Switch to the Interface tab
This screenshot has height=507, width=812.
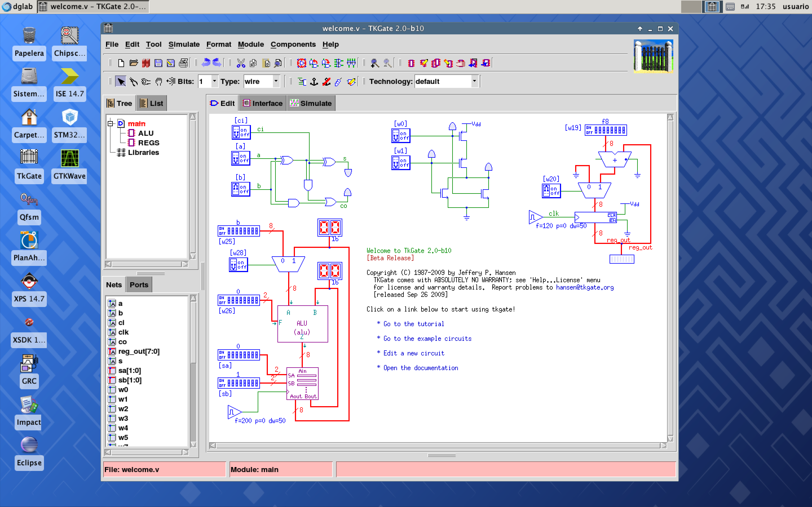263,103
